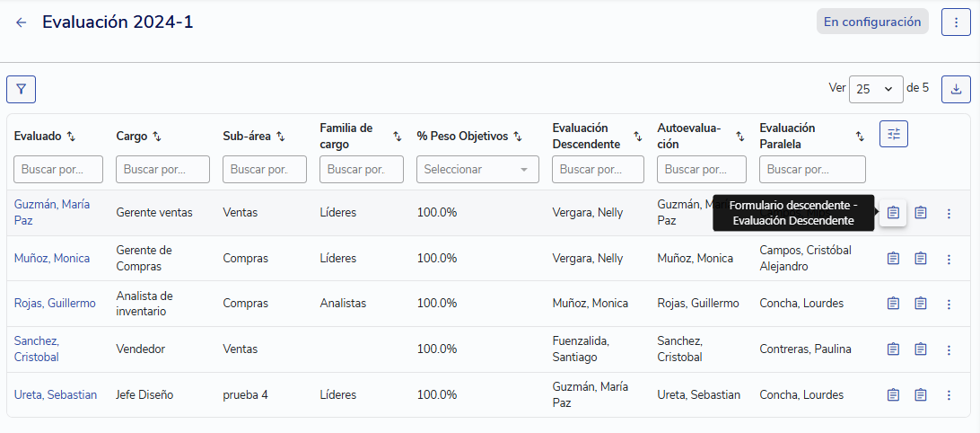Open first form icon for Rojas, Guillermo
980x433 pixels.
[893, 304]
